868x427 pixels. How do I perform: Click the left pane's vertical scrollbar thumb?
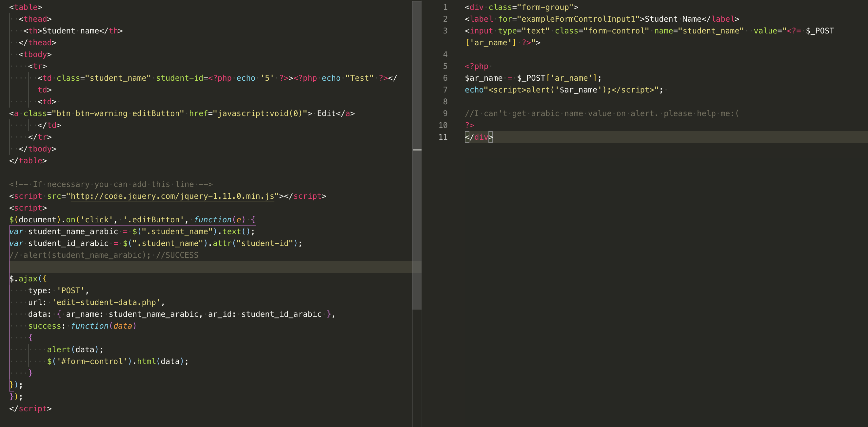(417, 155)
